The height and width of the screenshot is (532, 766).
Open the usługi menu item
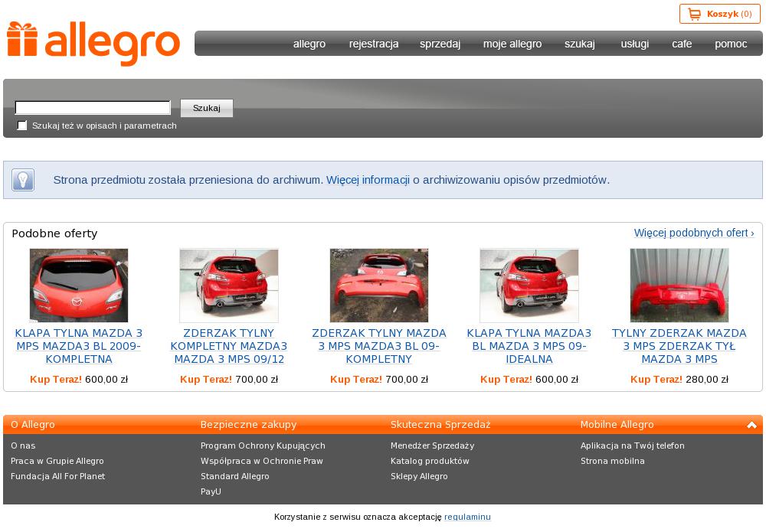(634, 44)
